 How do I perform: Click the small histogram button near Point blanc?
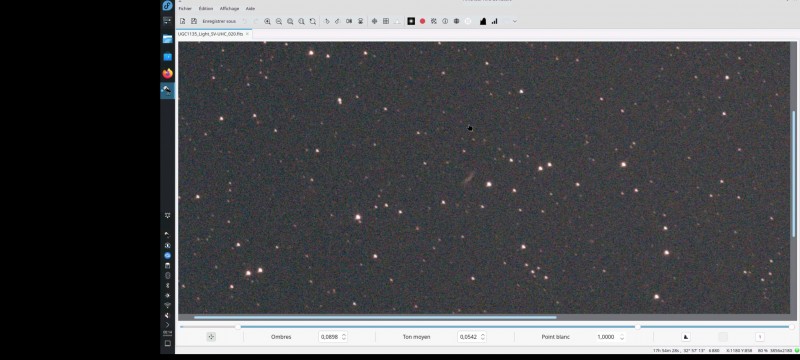(x=686, y=337)
